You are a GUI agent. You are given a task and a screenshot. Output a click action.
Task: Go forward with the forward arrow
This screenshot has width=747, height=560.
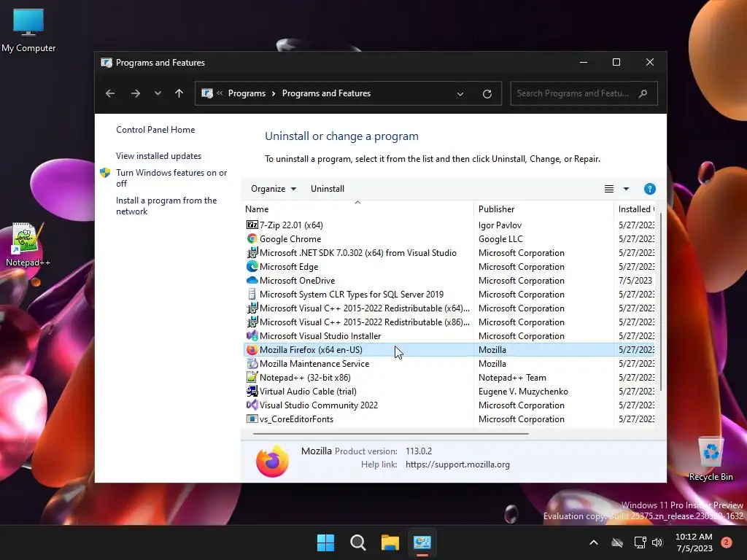135,93
